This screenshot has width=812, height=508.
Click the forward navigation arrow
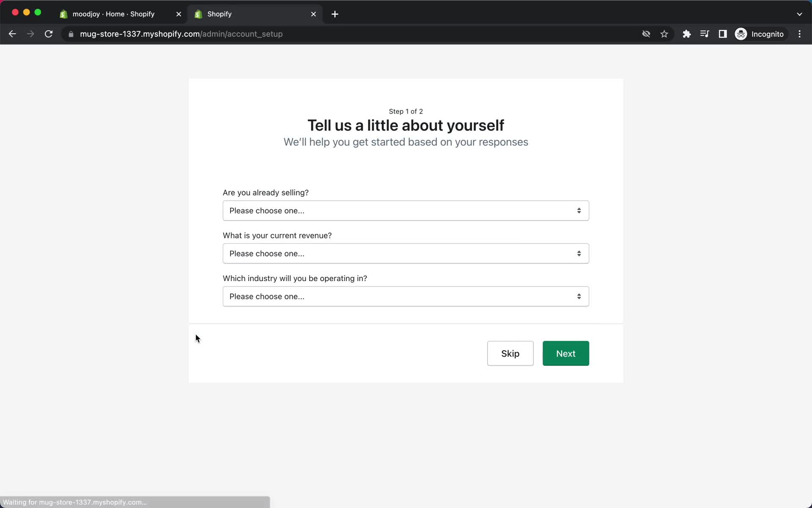pos(30,34)
